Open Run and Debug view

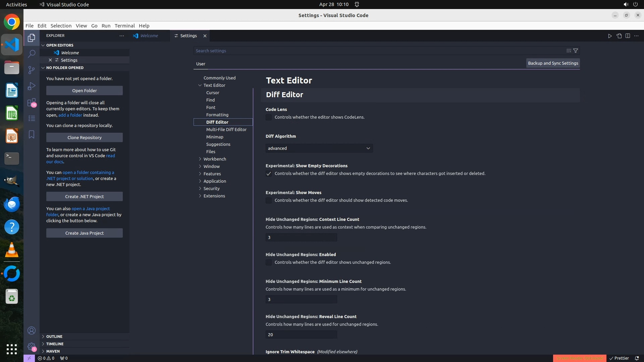[32, 86]
